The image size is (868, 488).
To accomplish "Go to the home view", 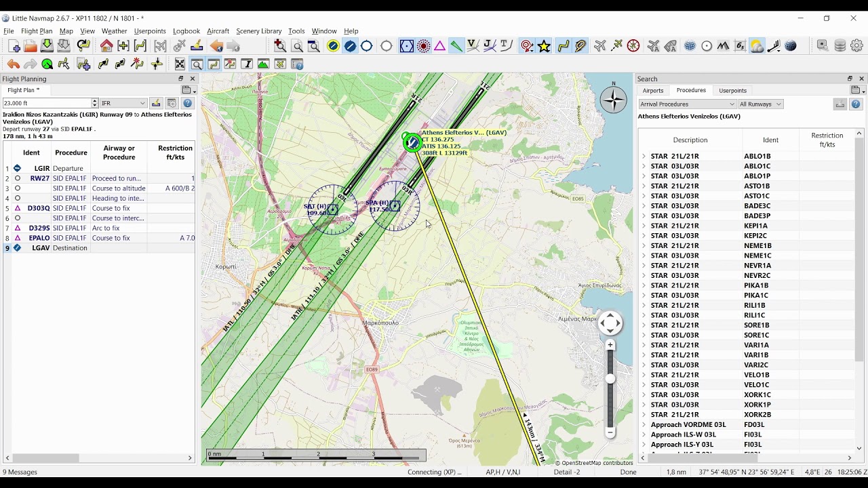I will tap(106, 46).
